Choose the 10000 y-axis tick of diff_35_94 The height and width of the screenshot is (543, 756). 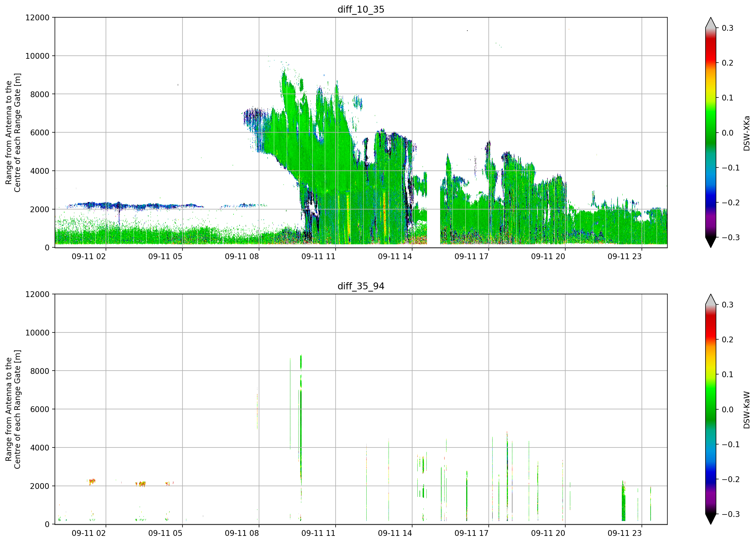(37, 333)
